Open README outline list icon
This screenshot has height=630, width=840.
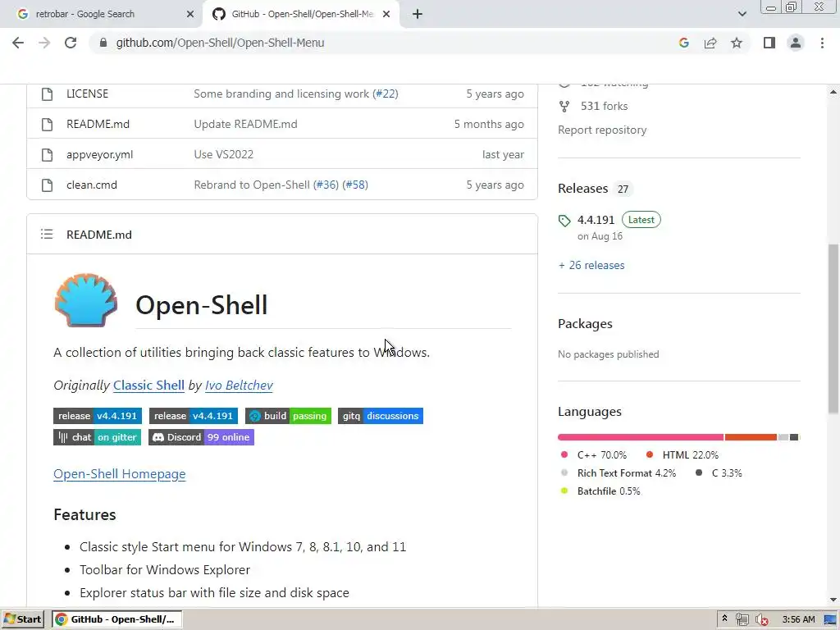47,234
